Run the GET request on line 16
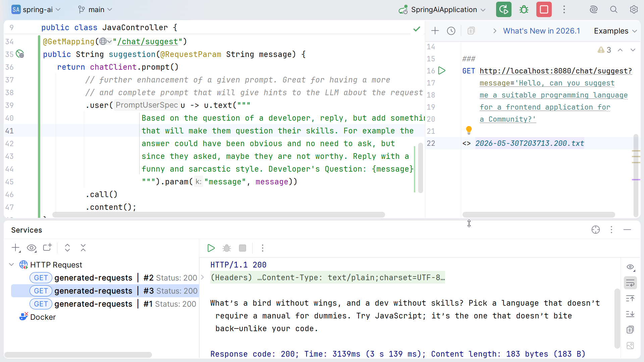 point(442,71)
